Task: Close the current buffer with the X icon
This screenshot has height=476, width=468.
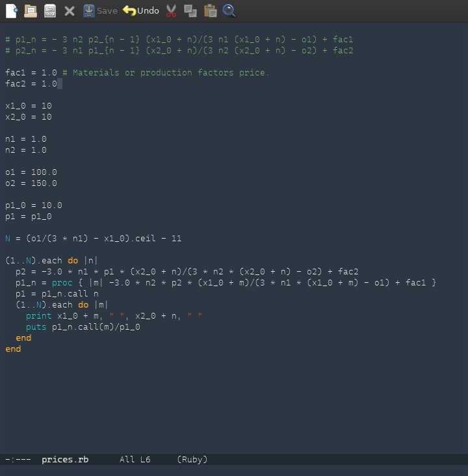Action: [70, 11]
